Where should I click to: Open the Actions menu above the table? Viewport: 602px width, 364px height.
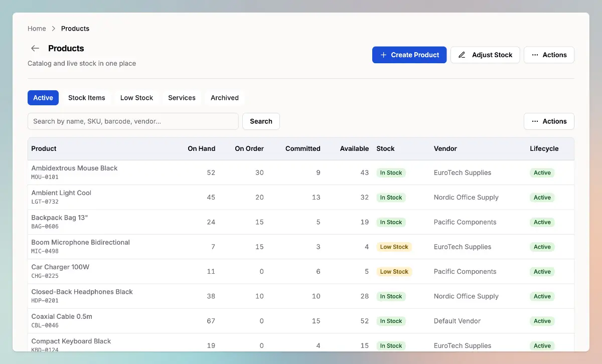(549, 121)
